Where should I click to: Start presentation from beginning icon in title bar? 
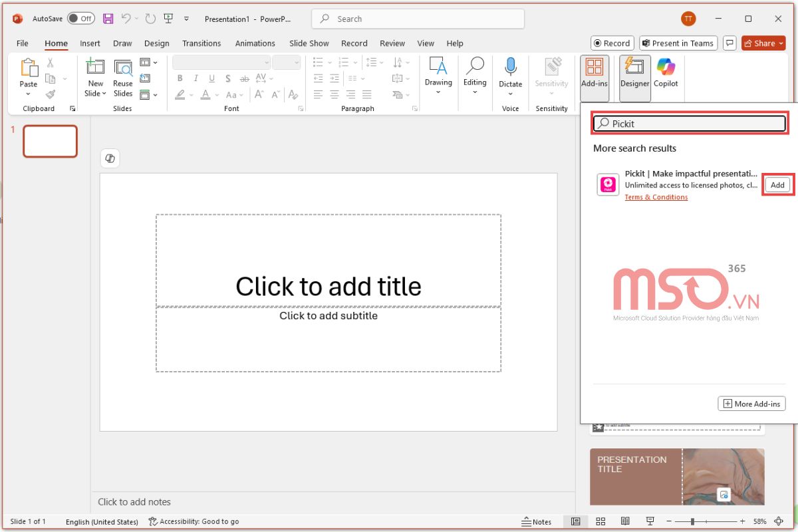pyautogui.click(x=168, y=19)
